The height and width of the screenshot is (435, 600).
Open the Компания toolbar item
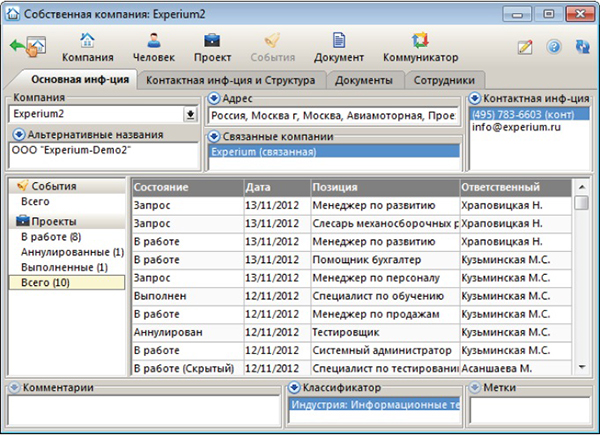(88, 47)
